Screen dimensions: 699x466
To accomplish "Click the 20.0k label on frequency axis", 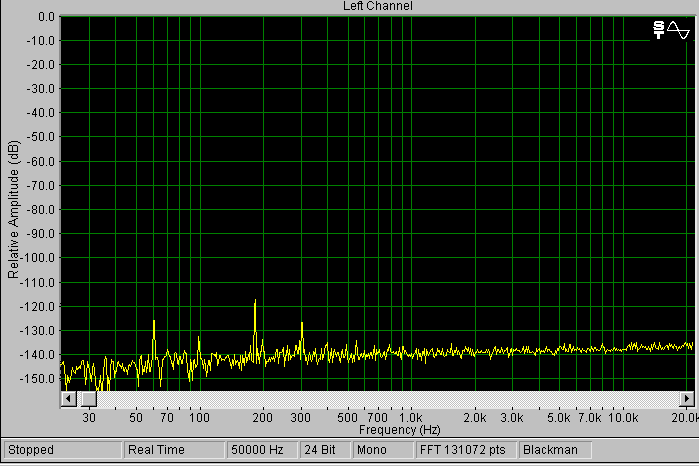I will [x=684, y=416].
